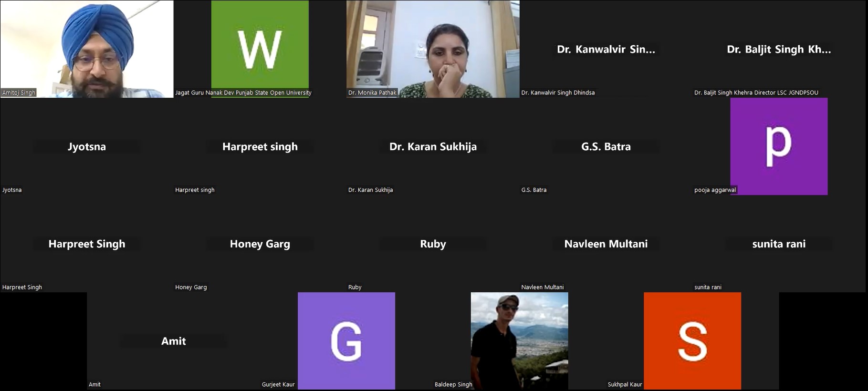Screen dimensions: 868x391
Task: Select the large Ruby participant name
Action: click(433, 244)
